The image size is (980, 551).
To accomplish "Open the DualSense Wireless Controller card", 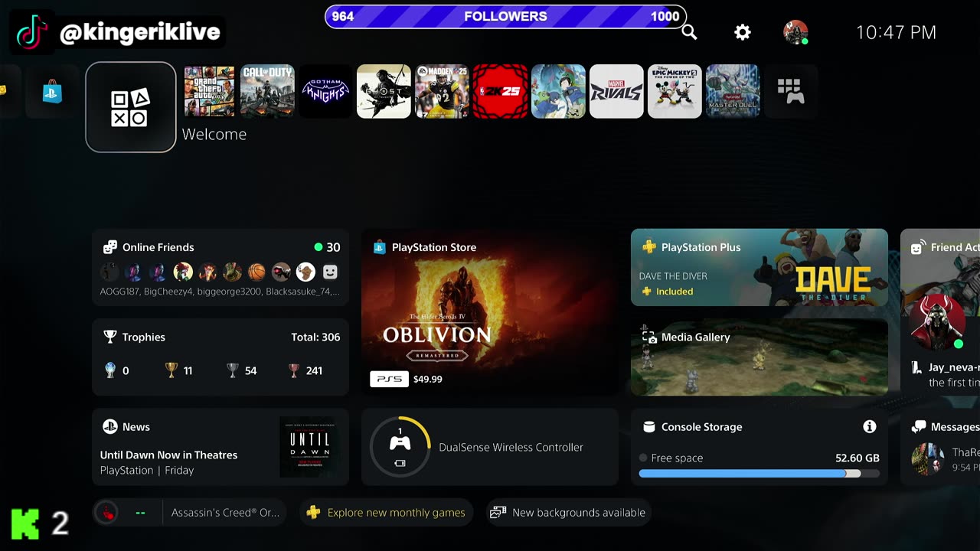I will pyautogui.click(x=490, y=447).
